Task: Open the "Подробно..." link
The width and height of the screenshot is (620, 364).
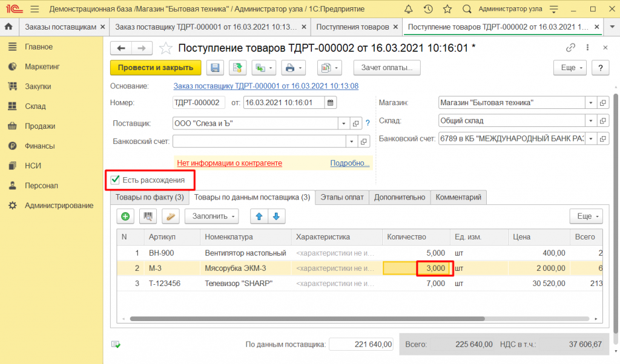Action: click(349, 163)
